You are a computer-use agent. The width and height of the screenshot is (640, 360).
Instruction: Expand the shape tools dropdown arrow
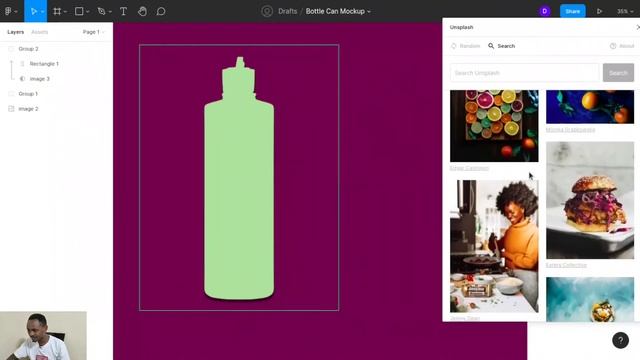tap(88, 12)
